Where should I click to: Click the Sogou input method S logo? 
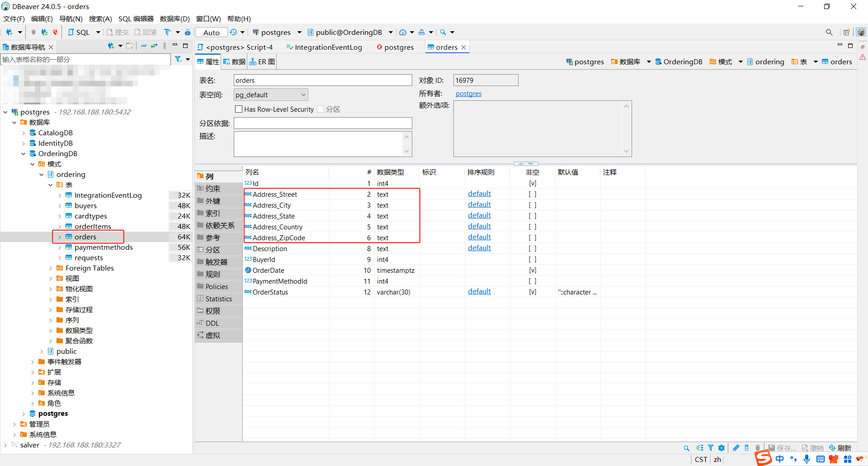coord(763,458)
